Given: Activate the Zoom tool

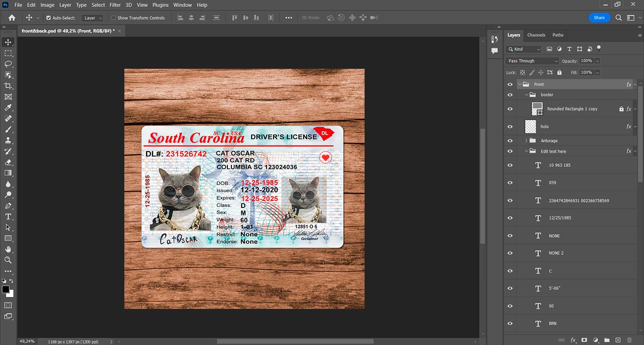Looking at the screenshot, I should point(8,260).
